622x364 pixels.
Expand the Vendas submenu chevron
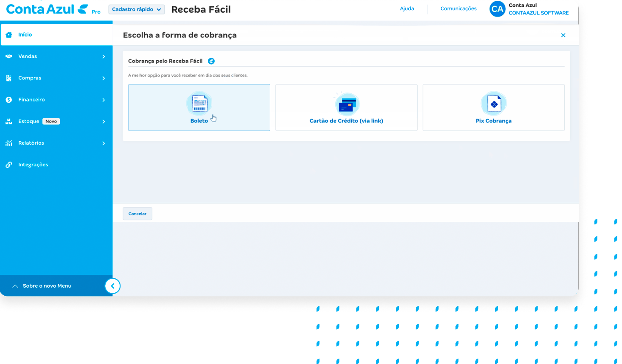[x=104, y=56]
